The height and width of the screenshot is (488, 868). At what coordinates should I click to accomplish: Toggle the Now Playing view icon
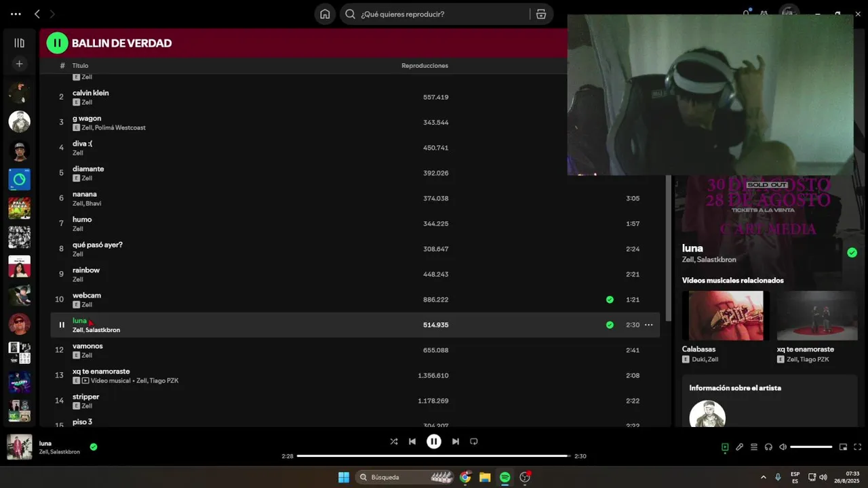click(725, 447)
